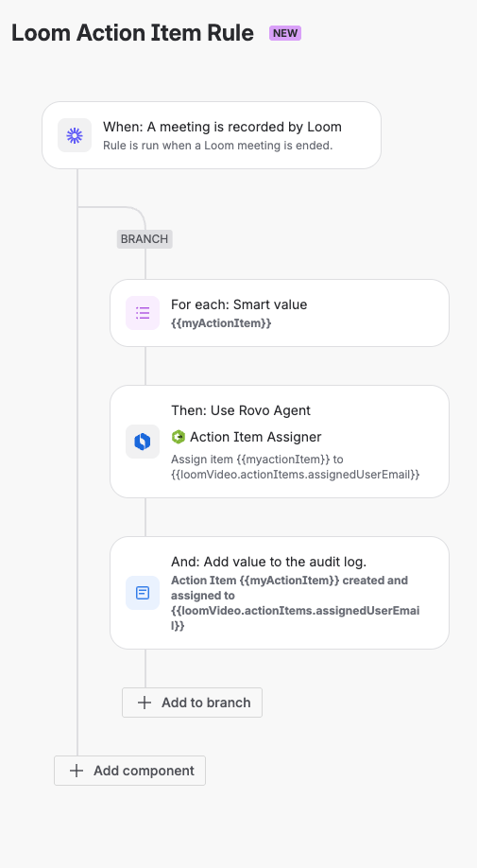Screen dimensions: 477x868
Task: Click the 'Rule is run when' description text
Action: pyautogui.click(x=218, y=147)
